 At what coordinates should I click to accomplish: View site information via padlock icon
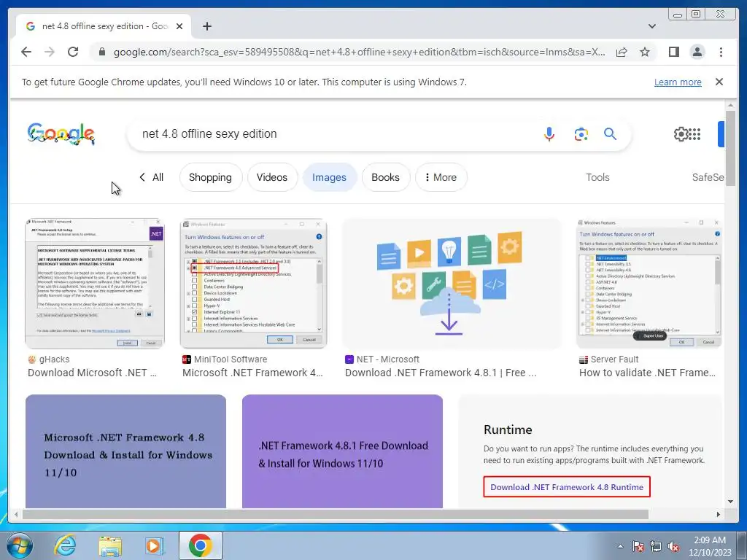101,52
